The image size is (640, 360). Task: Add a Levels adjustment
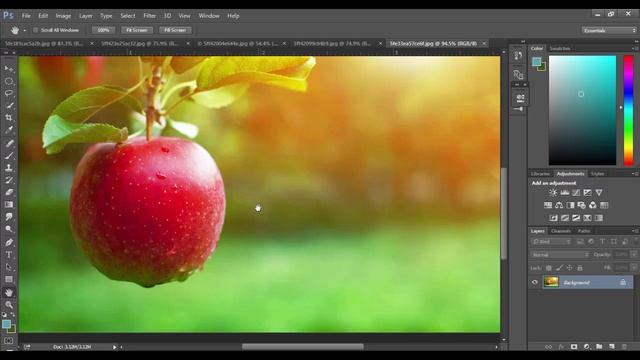564,192
